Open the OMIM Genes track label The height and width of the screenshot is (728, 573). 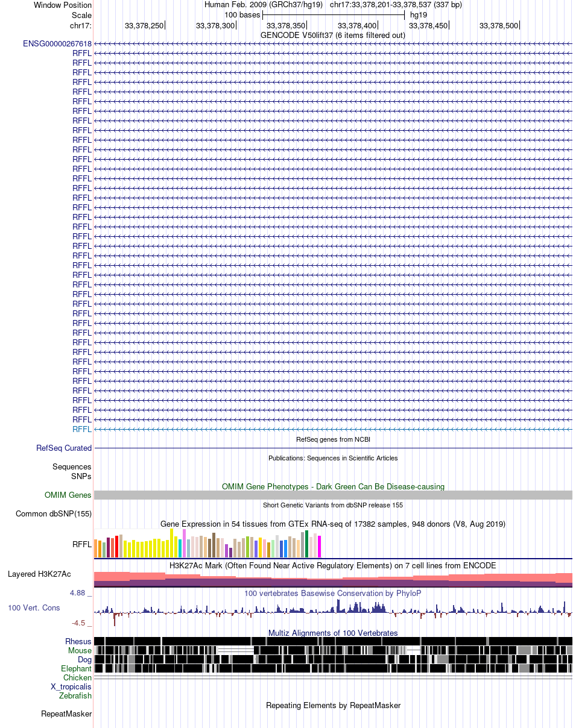[x=68, y=495]
